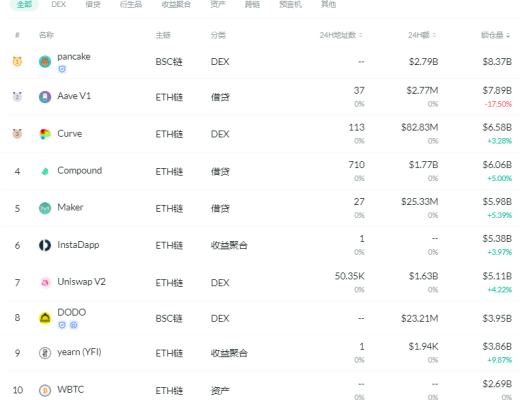Click InstaDapp's $5.38B locked value
This screenshot has height=400, width=520.
pos(497,239)
